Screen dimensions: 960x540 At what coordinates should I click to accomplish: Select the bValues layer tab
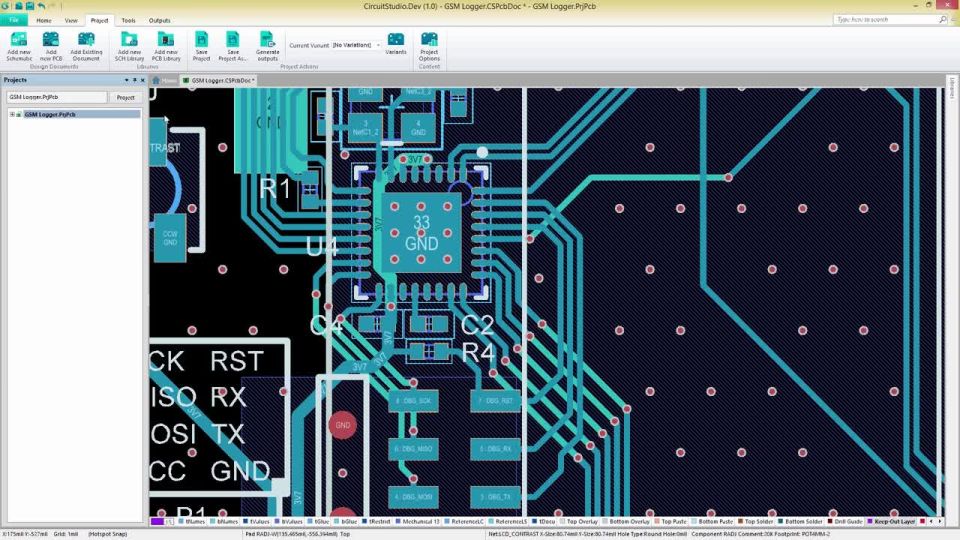click(x=288, y=522)
